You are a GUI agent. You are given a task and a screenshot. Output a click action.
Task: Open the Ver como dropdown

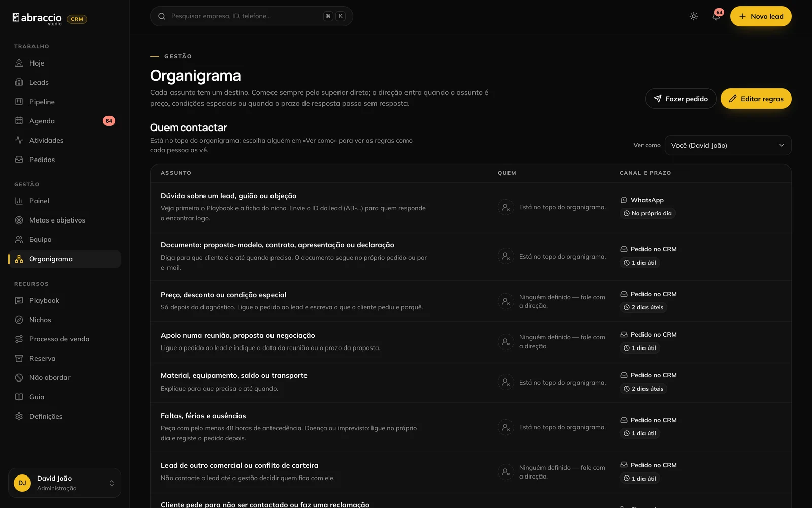(728, 145)
